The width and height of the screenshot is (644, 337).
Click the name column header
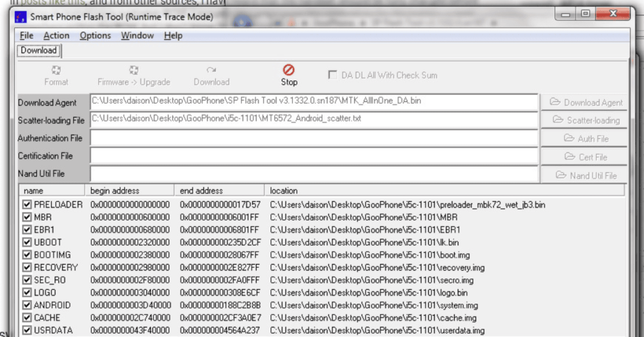(52, 191)
